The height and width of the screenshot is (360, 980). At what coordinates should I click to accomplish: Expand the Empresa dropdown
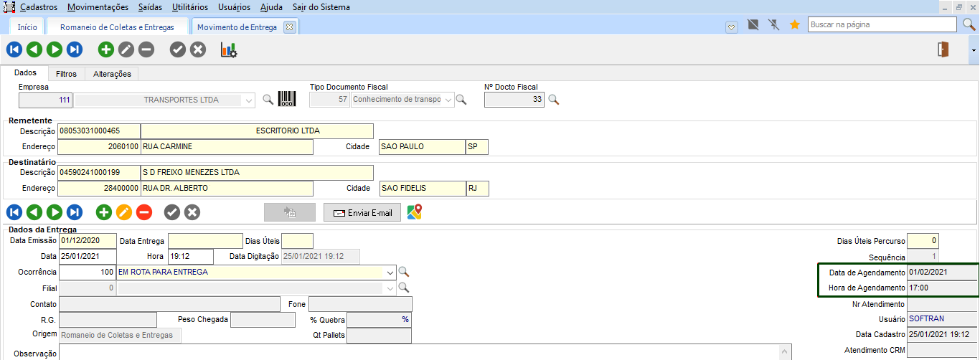(x=249, y=100)
